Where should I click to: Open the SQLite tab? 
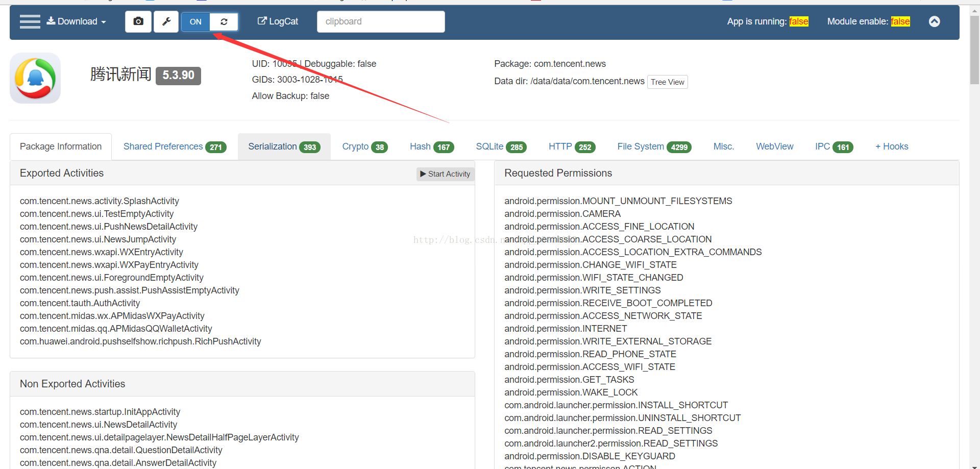point(501,146)
